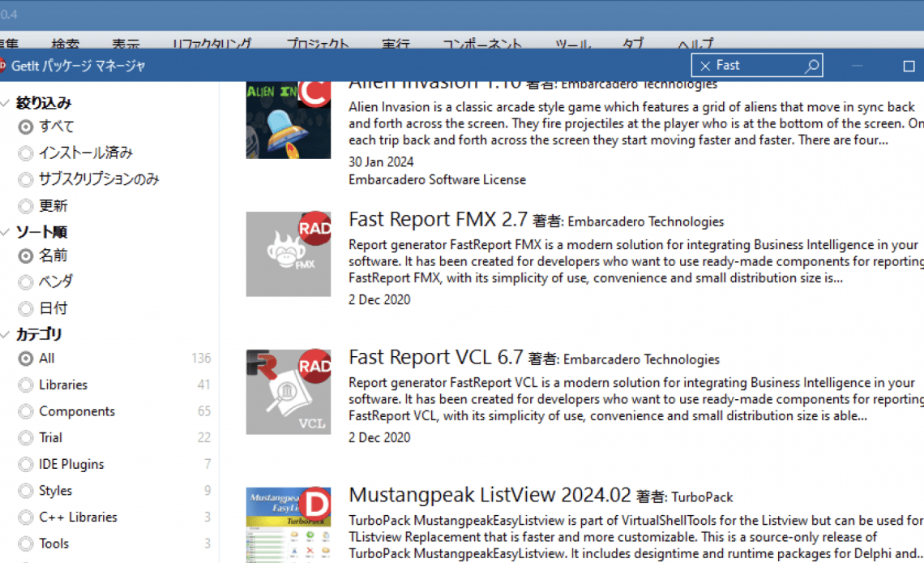
Task: Click the Libraries count 41
Action: pos(204,385)
